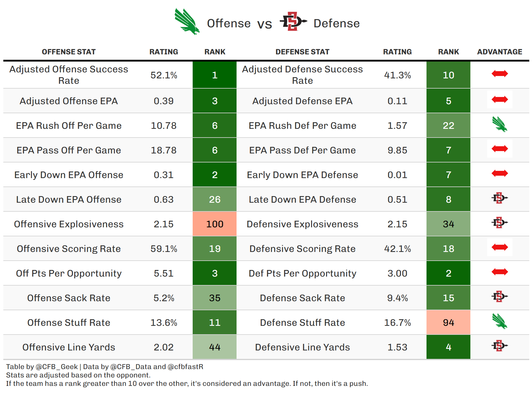The width and height of the screenshot is (532, 394).
Task: Click the Aztec advantage icon in Line Yards row
Action: 500,346
